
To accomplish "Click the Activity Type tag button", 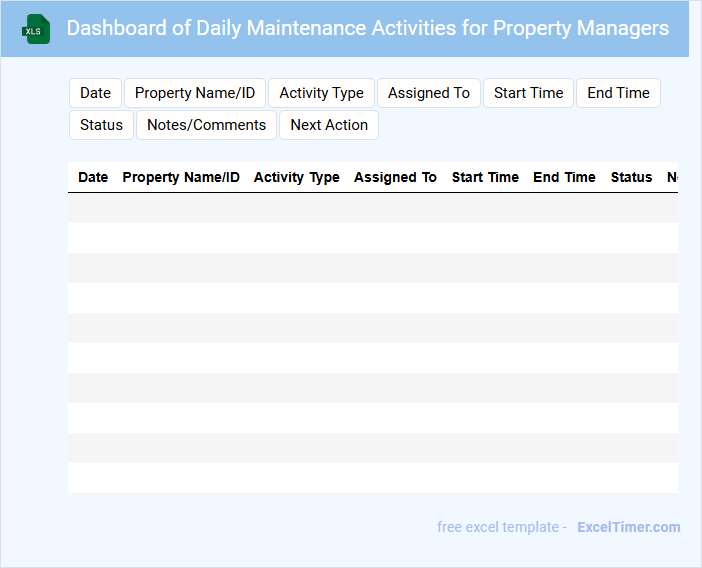I will 321,93.
